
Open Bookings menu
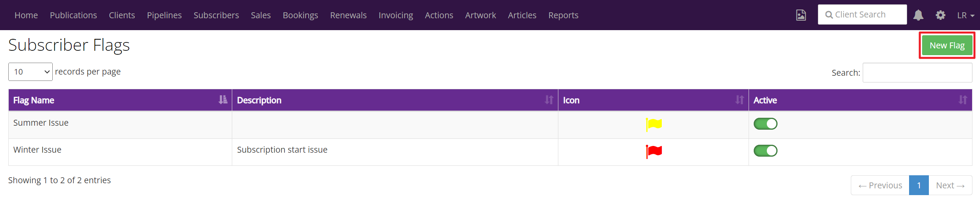[x=300, y=15]
